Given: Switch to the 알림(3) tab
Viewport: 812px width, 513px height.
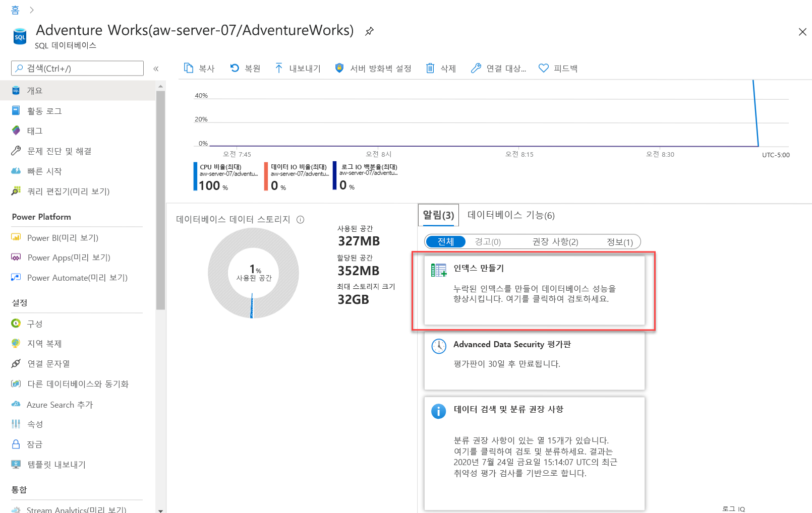Looking at the screenshot, I should click(x=438, y=215).
